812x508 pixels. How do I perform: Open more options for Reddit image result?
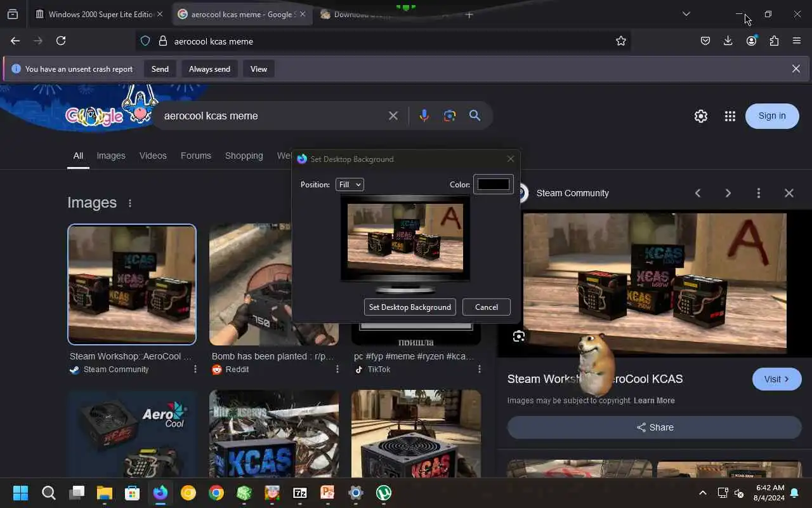pyautogui.click(x=337, y=369)
